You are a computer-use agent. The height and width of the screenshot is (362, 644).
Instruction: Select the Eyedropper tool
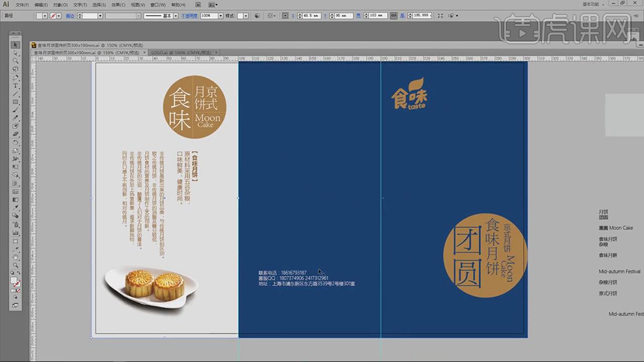tap(15, 208)
